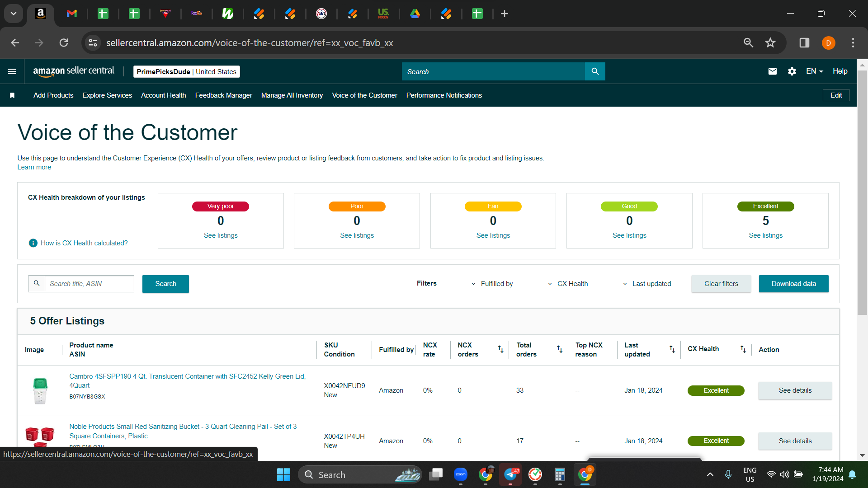Open the tab search chevron dropdown
Image resolution: width=868 pixels, height=488 pixels.
click(x=14, y=14)
